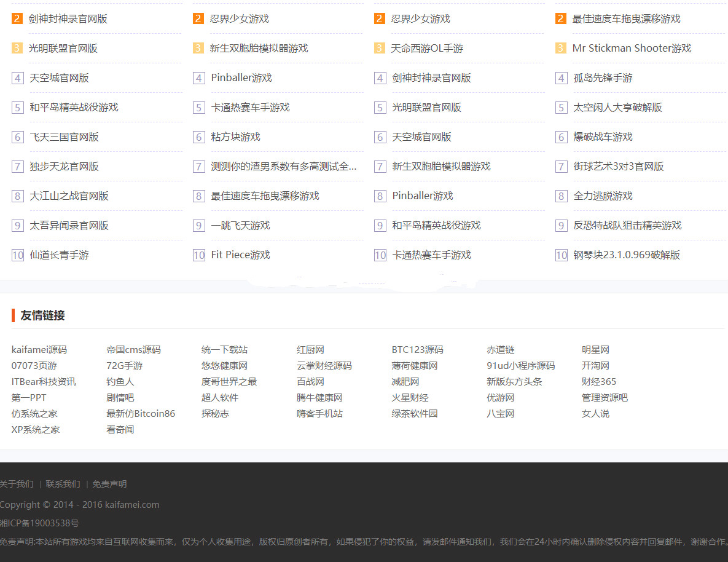Viewport: 728px width, 562px height.
Task: Click the orange rank 2 badge beside 剑神封神录官网版
Action: tap(17, 18)
